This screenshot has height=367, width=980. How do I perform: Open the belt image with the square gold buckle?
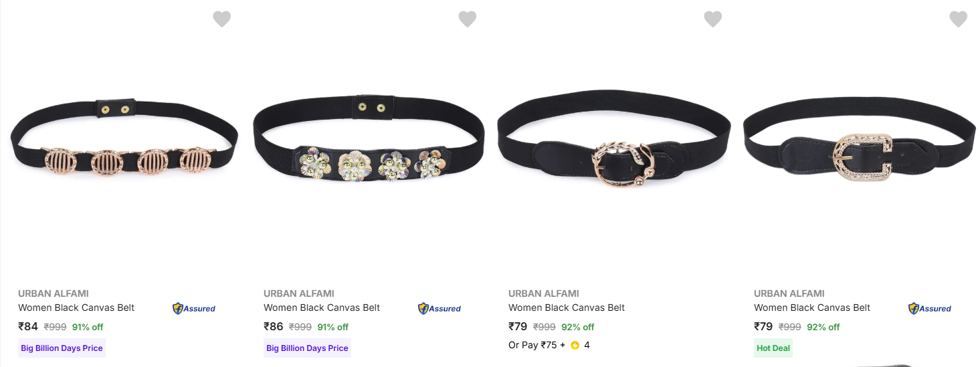pos(860,140)
